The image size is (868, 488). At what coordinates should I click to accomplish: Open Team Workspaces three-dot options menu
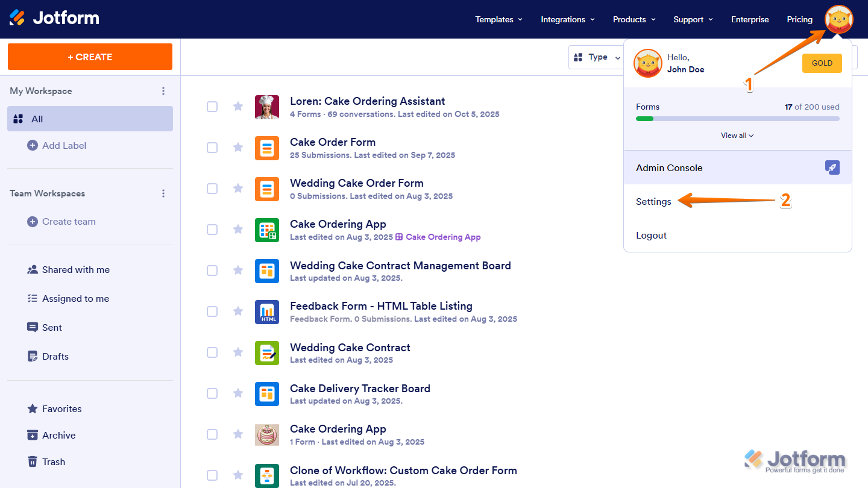(163, 193)
